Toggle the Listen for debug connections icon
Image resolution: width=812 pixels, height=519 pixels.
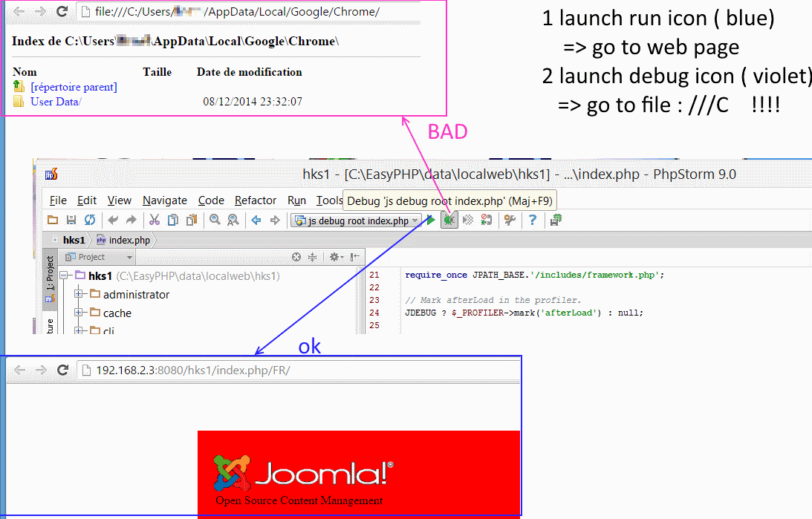tap(487, 221)
